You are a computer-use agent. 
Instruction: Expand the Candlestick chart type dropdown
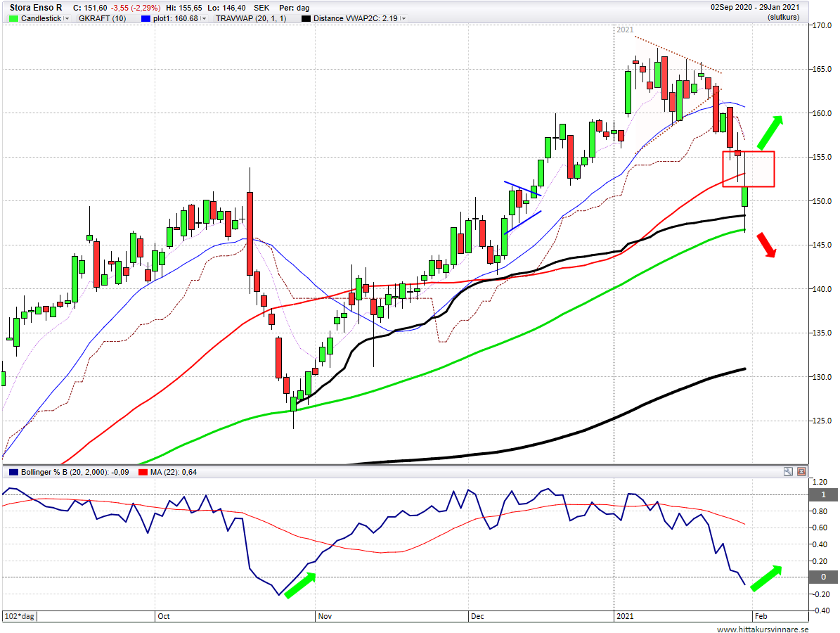click(x=67, y=18)
